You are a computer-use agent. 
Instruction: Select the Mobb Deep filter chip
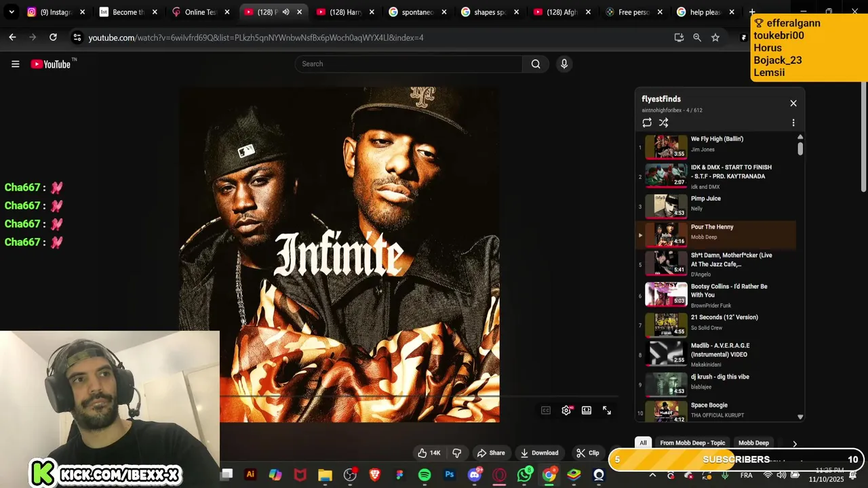tap(753, 443)
